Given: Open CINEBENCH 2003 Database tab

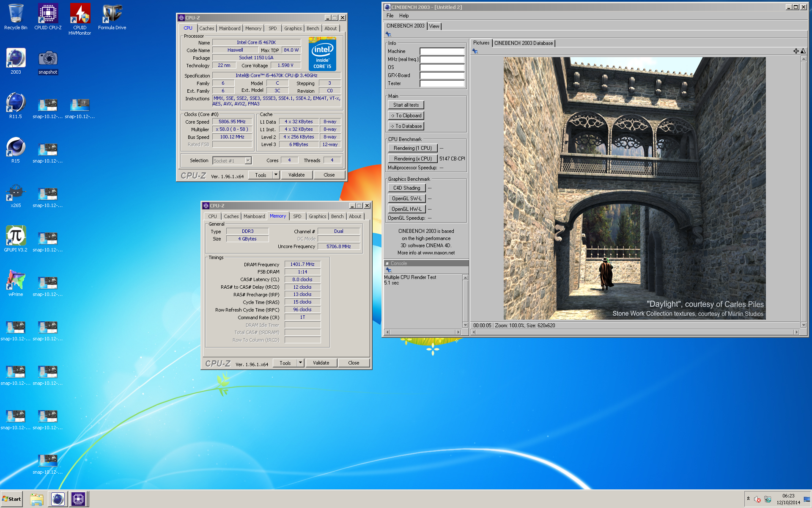Looking at the screenshot, I should (x=524, y=43).
